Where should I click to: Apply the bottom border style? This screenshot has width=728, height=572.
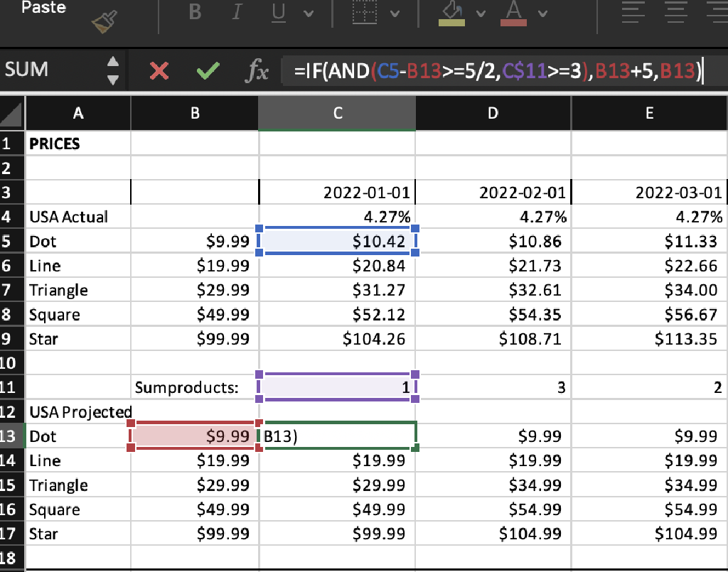364,13
